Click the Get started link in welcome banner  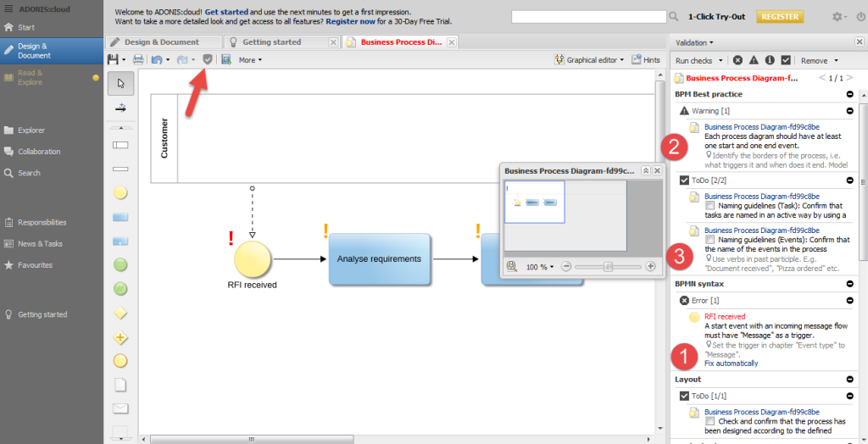(226, 12)
